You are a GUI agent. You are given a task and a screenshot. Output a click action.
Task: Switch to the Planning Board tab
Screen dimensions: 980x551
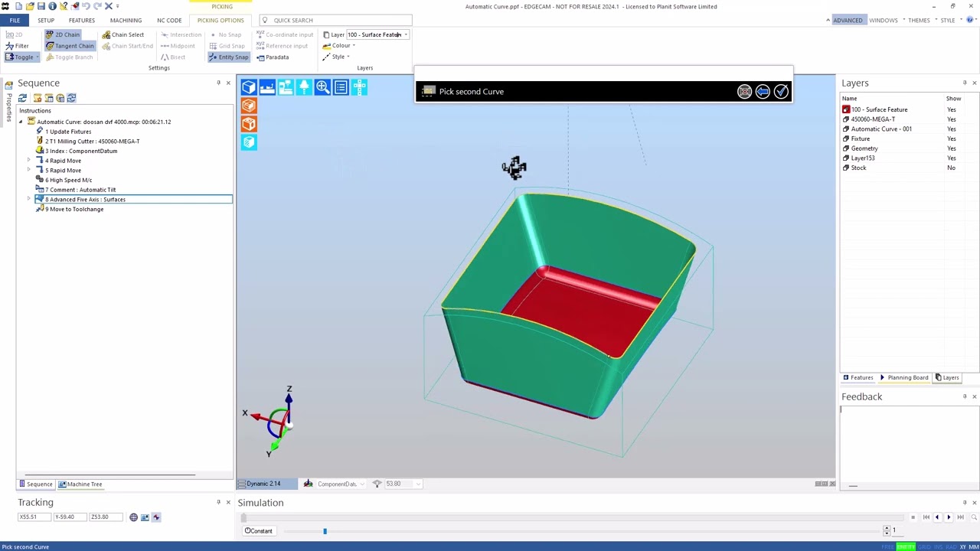point(903,377)
